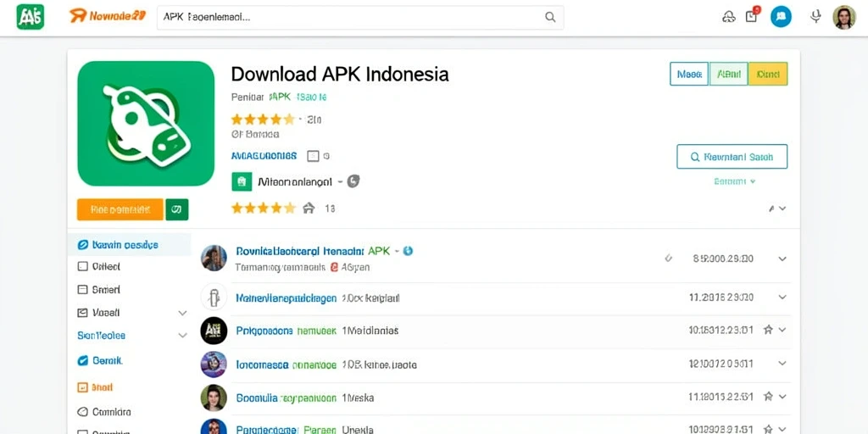Expand the chevron at header card's right edge
868x434 pixels.
(x=782, y=209)
